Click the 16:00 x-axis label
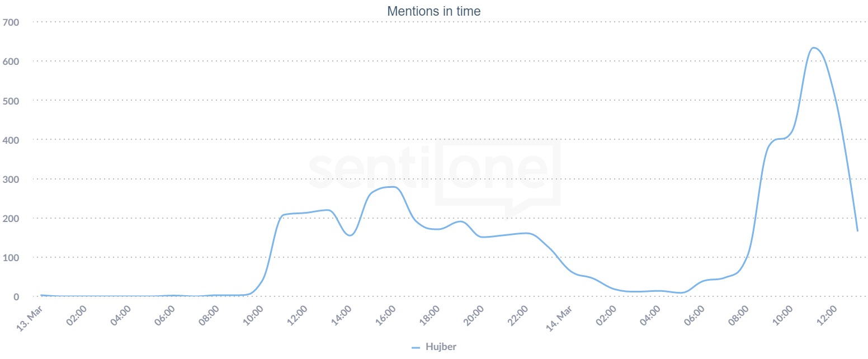Screen dimensions: 868x359 coord(386,317)
